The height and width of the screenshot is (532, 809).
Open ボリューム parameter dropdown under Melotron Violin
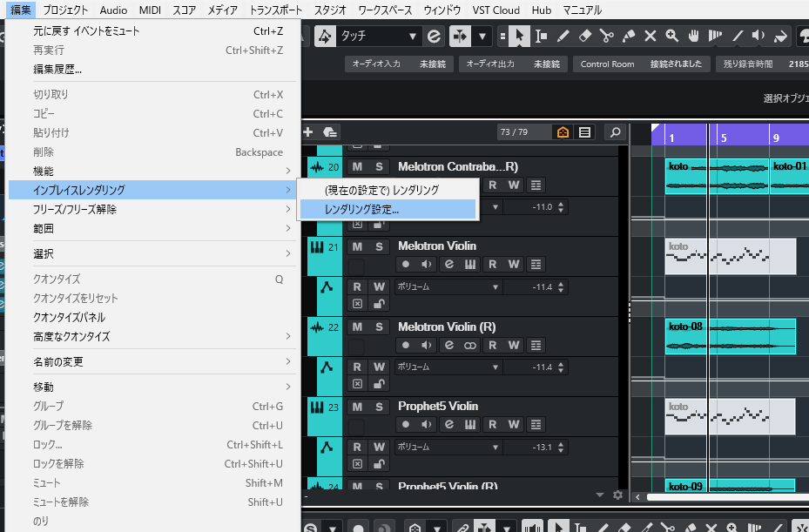(x=448, y=287)
